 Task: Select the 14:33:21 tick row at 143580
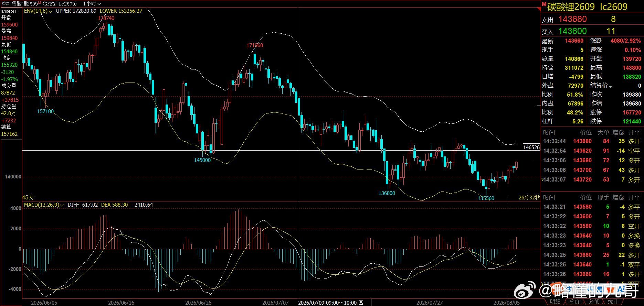[592, 207]
